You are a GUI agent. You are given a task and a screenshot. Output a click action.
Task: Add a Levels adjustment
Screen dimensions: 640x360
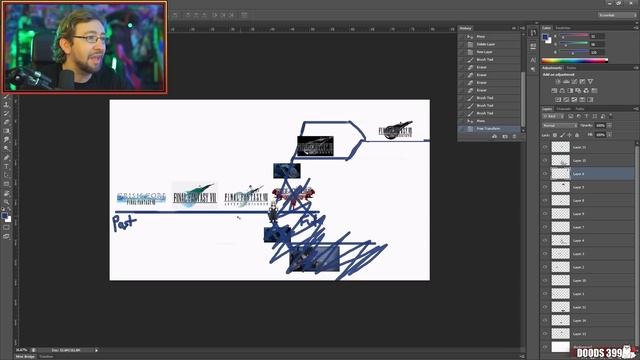pyautogui.click(x=566, y=82)
